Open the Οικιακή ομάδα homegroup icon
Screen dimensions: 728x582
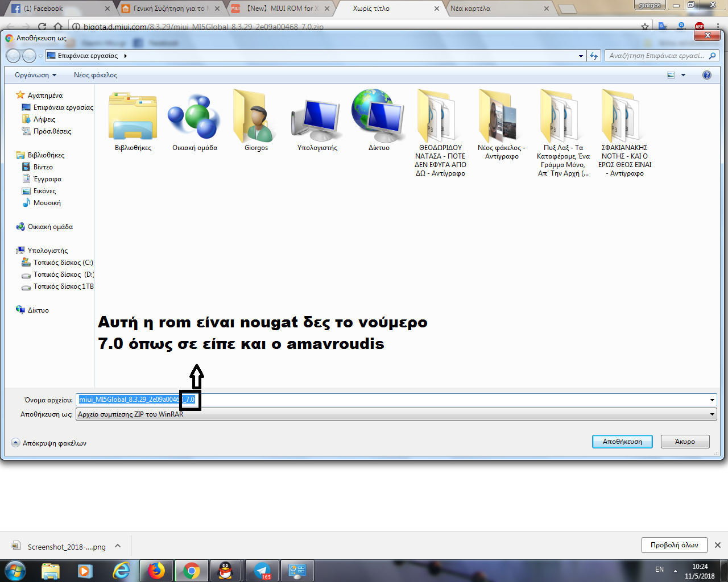tap(195, 118)
